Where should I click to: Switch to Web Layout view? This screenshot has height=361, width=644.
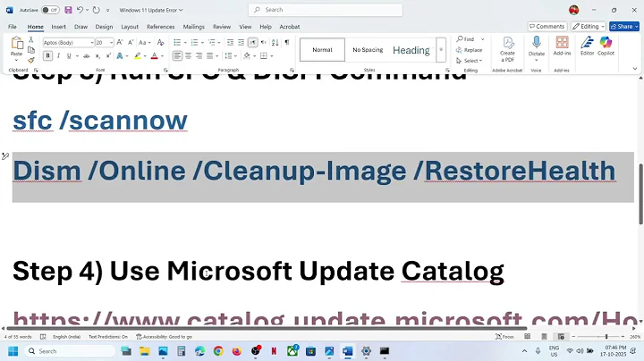click(x=561, y=336)
